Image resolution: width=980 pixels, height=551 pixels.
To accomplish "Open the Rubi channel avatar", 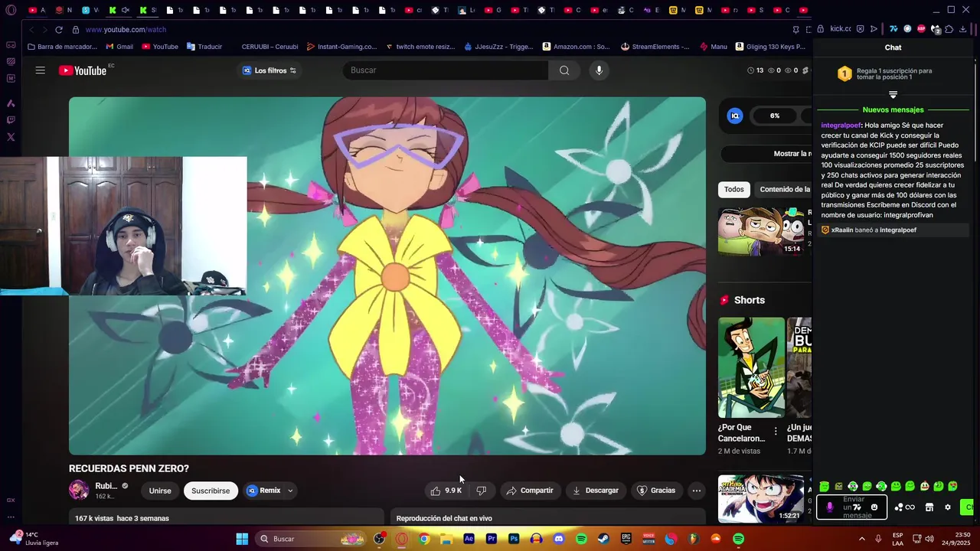I will pos(79,491).
